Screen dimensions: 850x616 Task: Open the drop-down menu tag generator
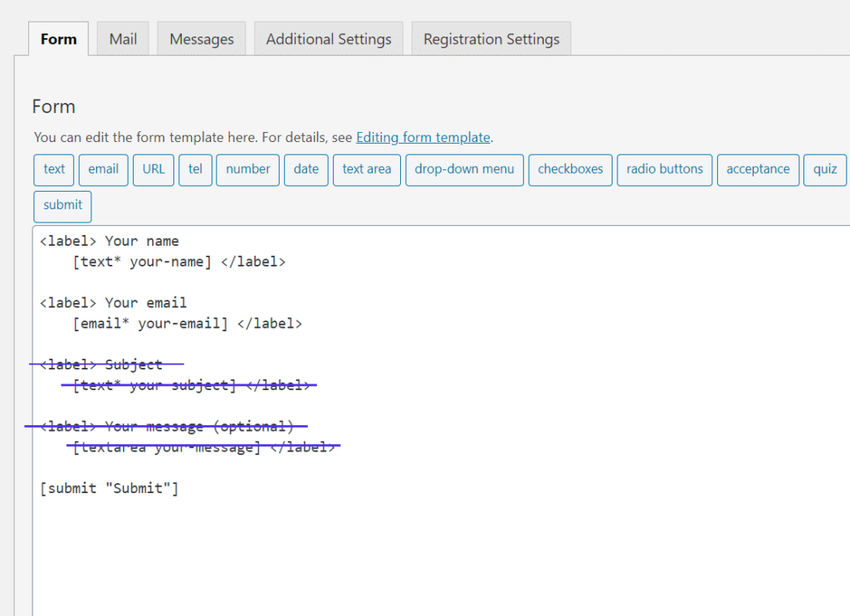(465, 169)
